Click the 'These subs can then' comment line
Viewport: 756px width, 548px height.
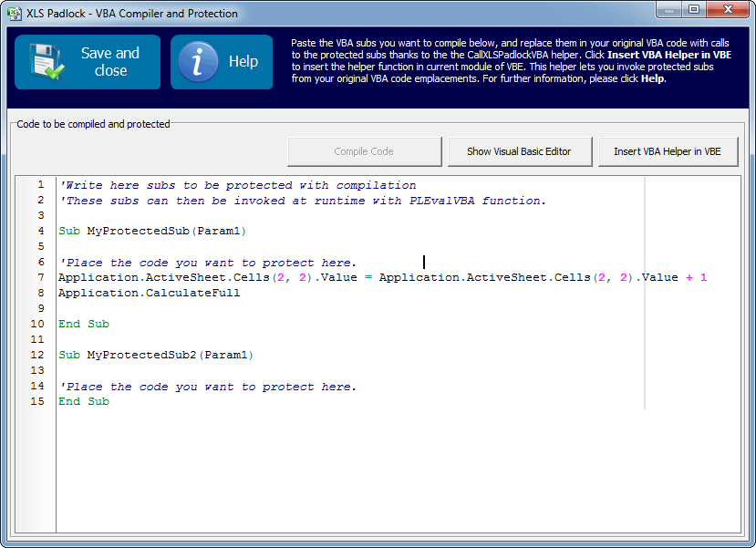click(301, 201)
